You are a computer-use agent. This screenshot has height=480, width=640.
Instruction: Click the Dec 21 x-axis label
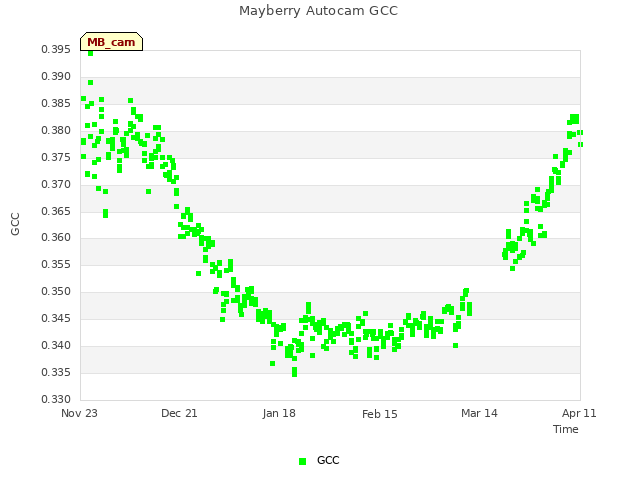pos(179,413)
